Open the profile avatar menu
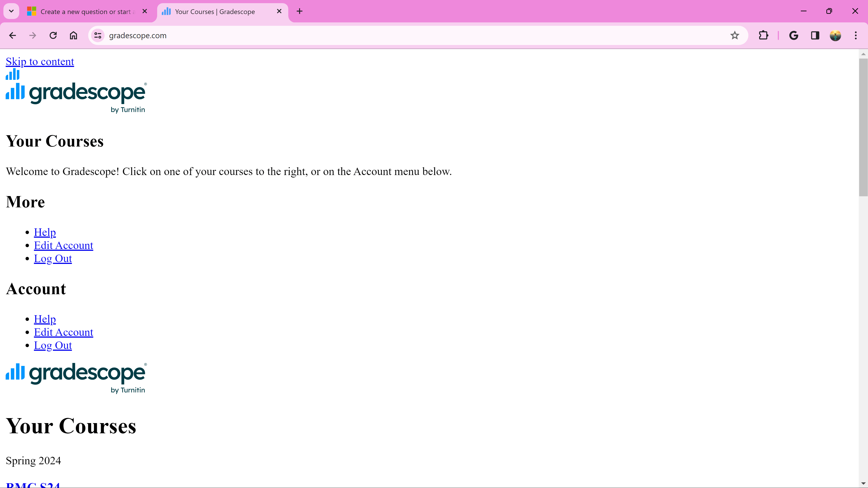The height and width of the screenshot is (488, 868). coord(835,35)
